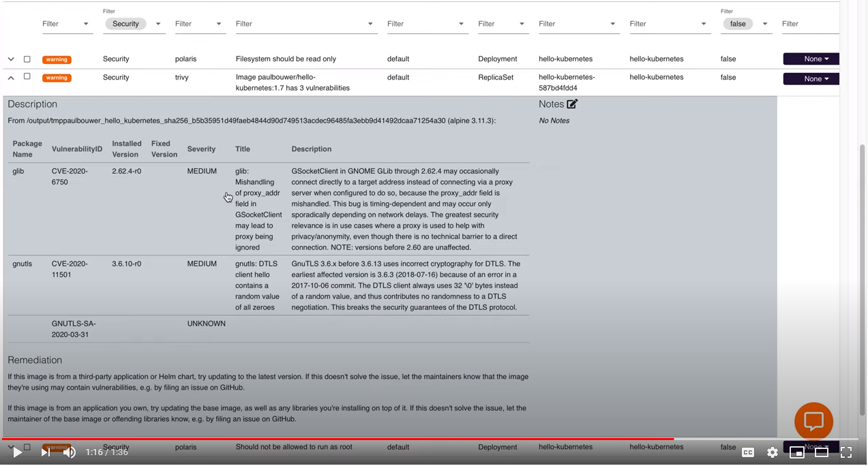Click the warning badge on polaris row

(57, 60)
